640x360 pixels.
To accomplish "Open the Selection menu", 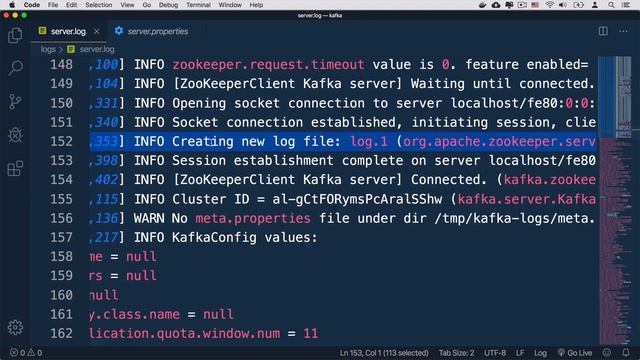I will 98,5.
